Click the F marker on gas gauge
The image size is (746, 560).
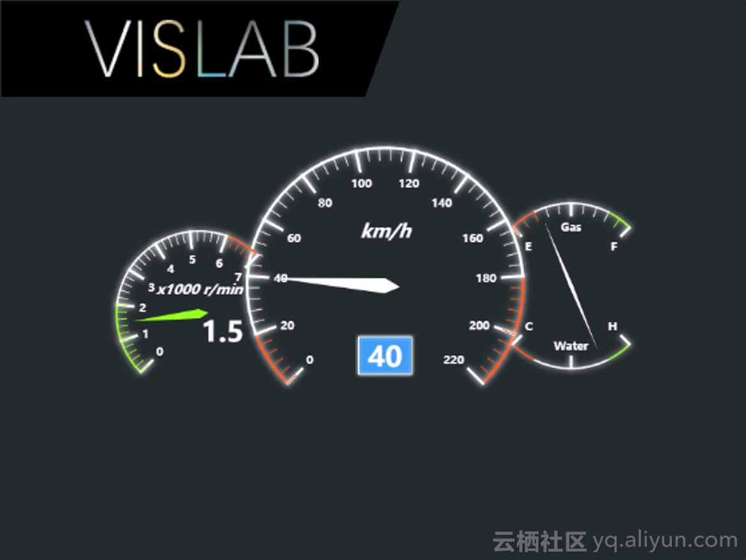614,247
